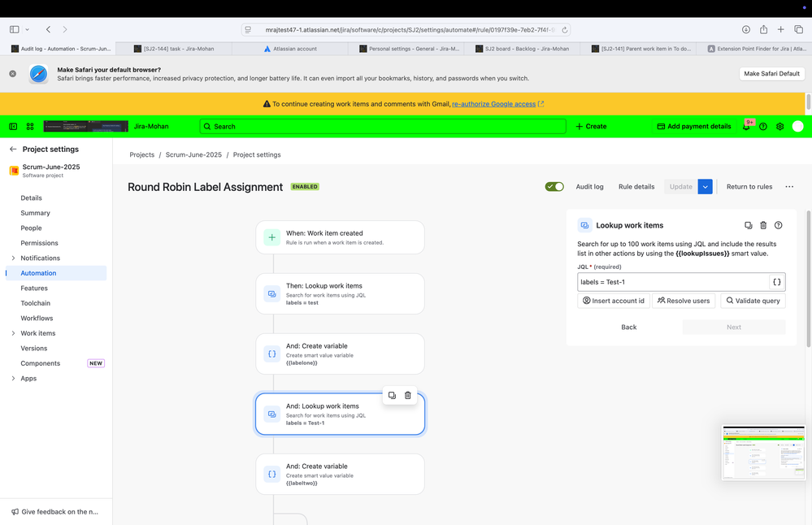This screenshot has width=812, height=525.
Task: Open a new tab with plus icon
Action: pyautogui.click(x=780, y=29)
